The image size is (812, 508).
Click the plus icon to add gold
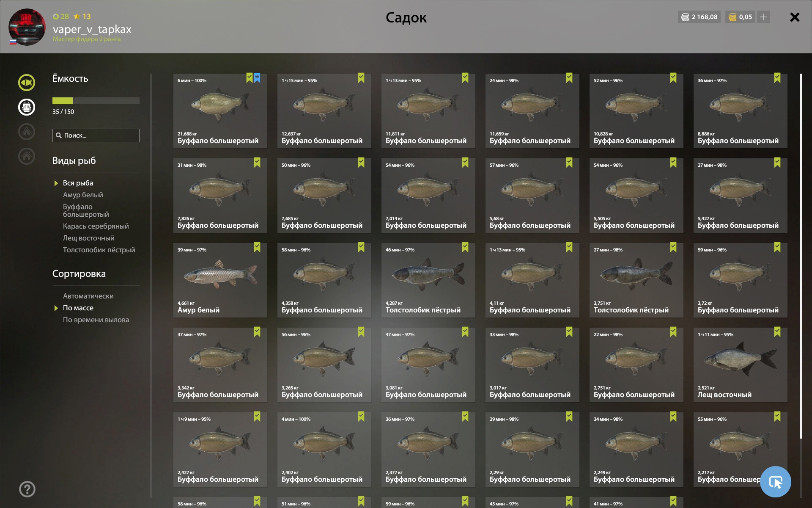(x=763, y=17)
